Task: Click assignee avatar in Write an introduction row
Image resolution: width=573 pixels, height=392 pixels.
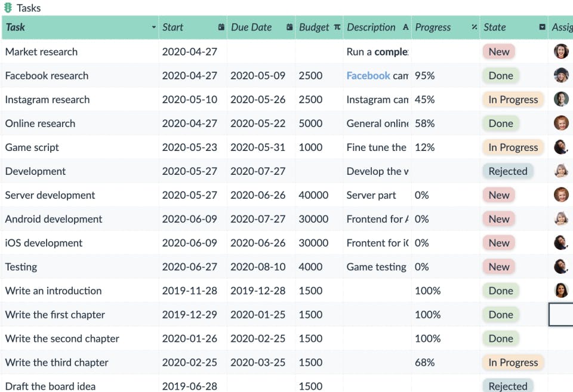Action: (x=561, y=291)
